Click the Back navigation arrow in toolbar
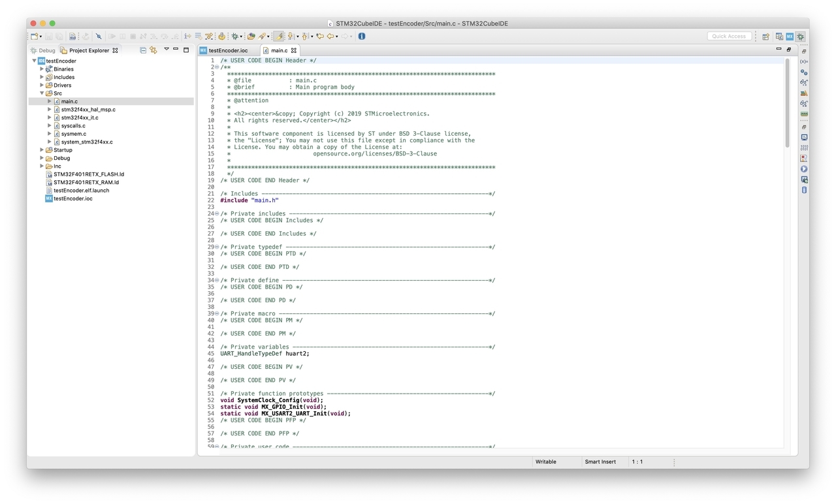Screen dimensions: 836x504 (330, 37)
